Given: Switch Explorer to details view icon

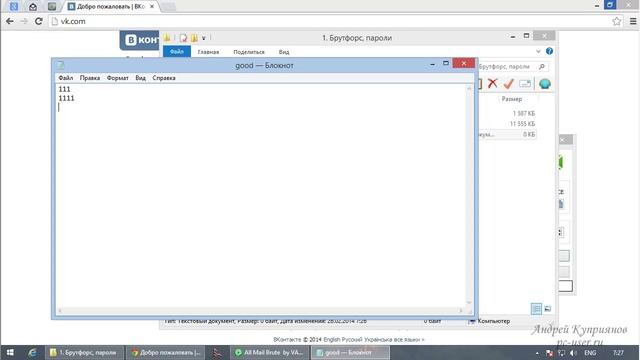Looking at the screenshot, I should (x=536, y=309).
